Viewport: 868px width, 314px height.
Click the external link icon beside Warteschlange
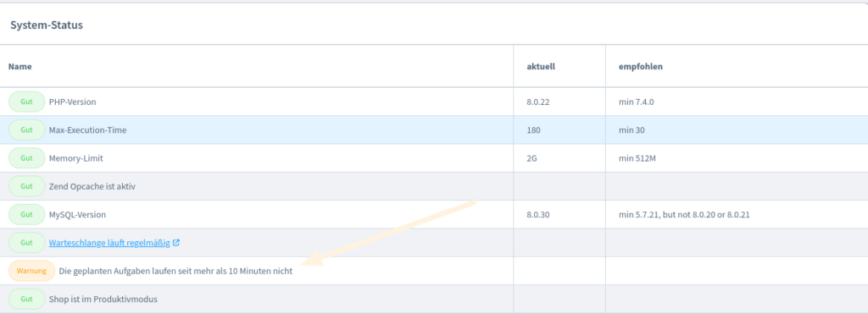pos(176,243)
